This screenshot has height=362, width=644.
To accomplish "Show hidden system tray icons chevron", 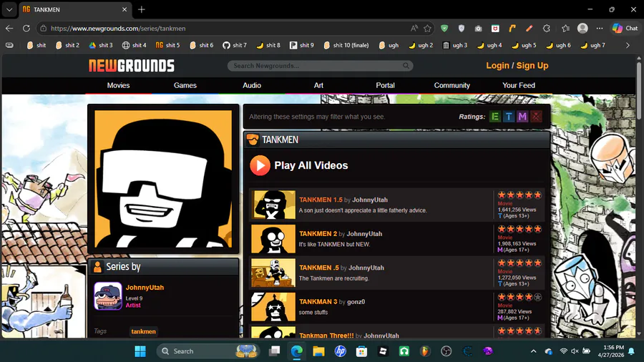I will [533, 351].
